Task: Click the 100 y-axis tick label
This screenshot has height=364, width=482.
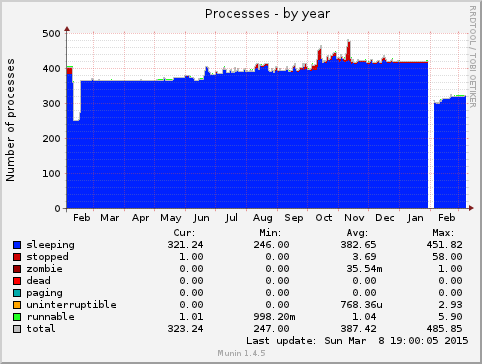Action: (x=52, y=174)
